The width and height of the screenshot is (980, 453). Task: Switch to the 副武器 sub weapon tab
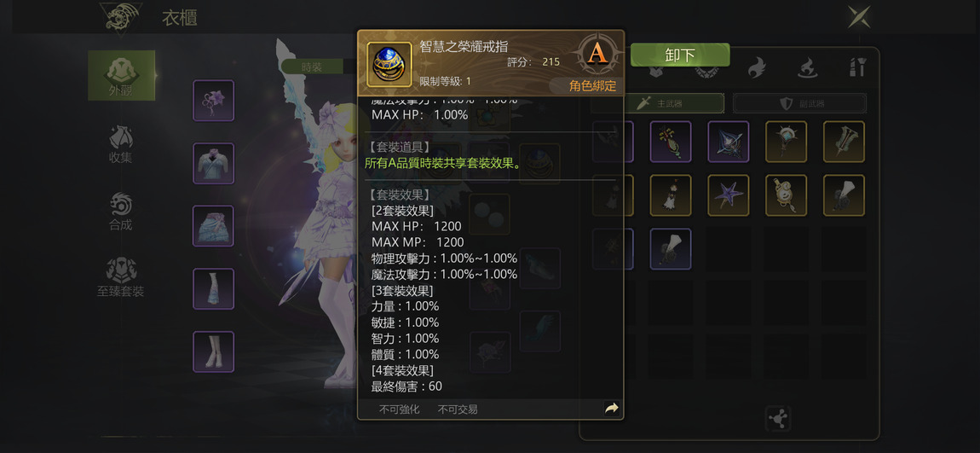coord(800,103)
